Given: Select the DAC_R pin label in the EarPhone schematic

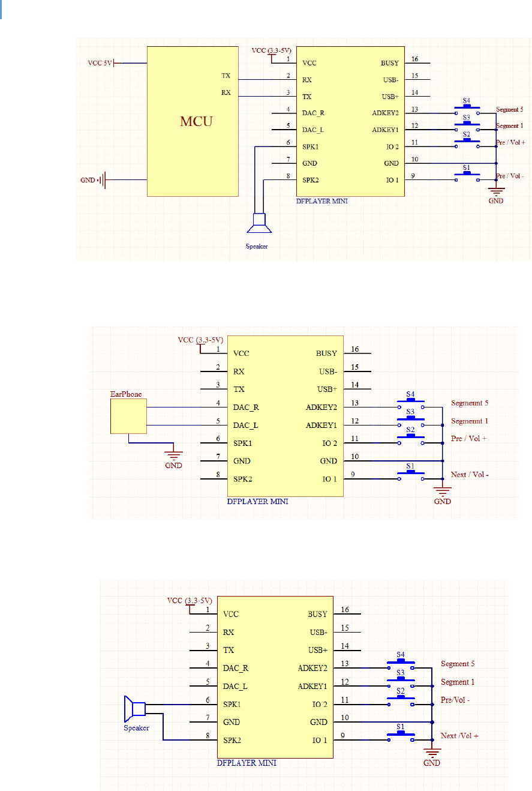Looking at the screenshot, I should 247,408.
